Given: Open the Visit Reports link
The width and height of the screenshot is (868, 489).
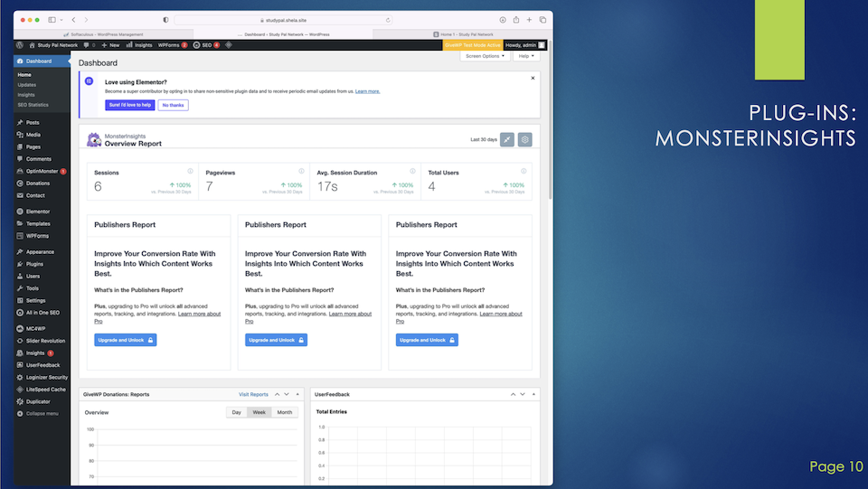Looking at the screenshot, I should click(253, 394).
